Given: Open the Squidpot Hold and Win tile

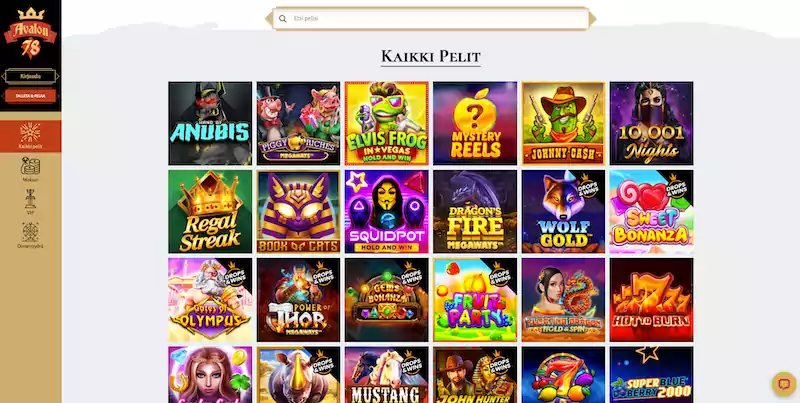Looking at the screenshot, I should click(x=387, y=211).
